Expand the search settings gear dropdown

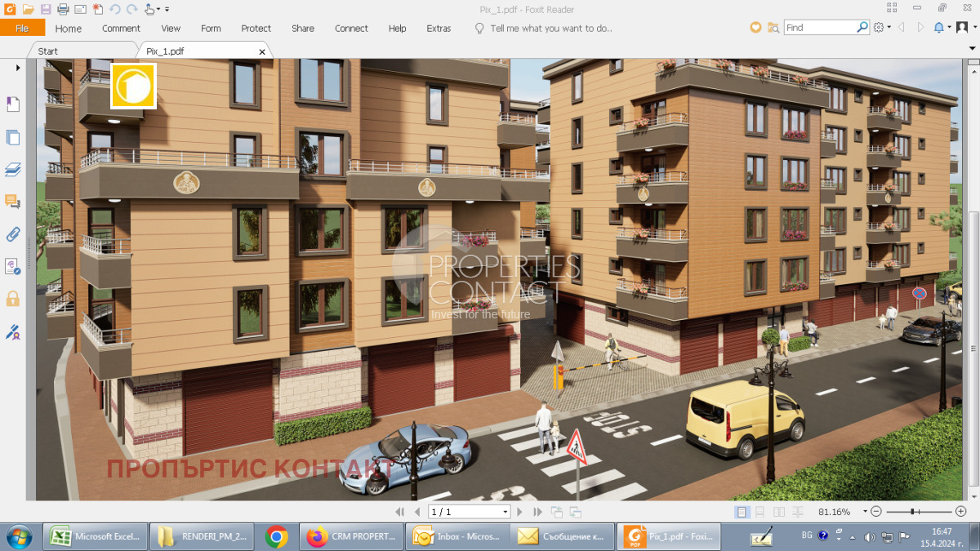pos(882,27)
